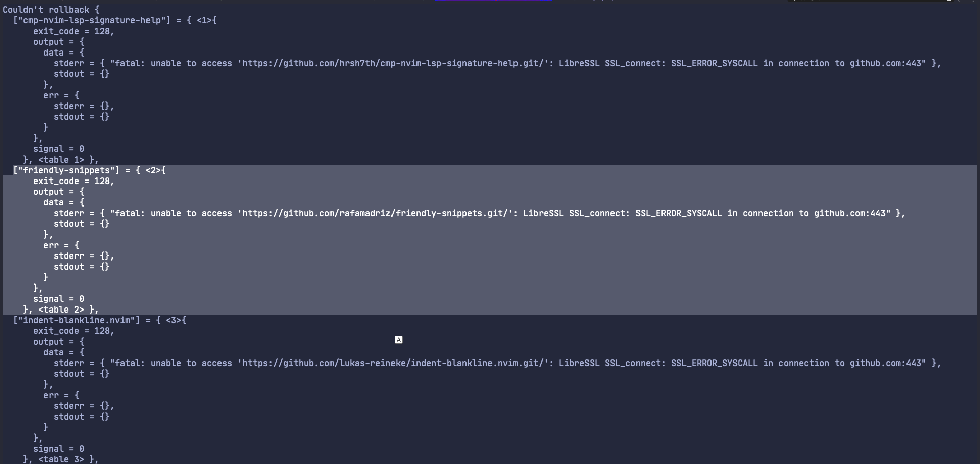Click the small "A" input mode indicator
The width and height of the screenshot is (980, 464).
pos(399,340)
